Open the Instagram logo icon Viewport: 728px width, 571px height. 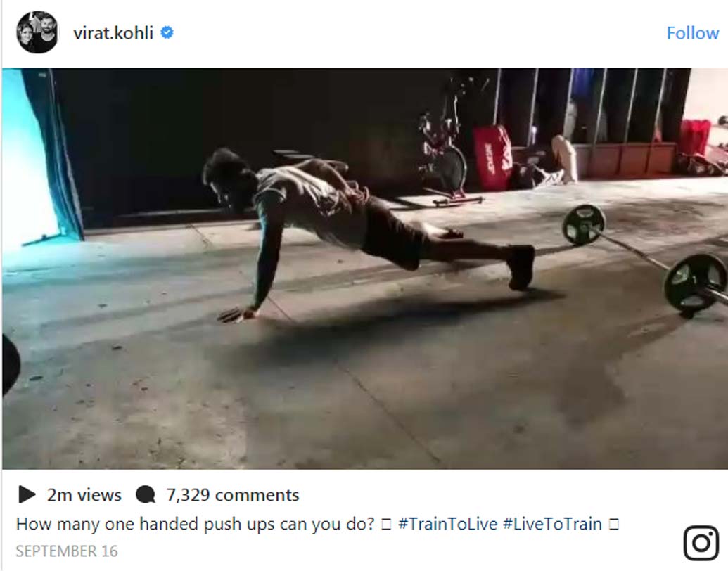tap(701, 541)
